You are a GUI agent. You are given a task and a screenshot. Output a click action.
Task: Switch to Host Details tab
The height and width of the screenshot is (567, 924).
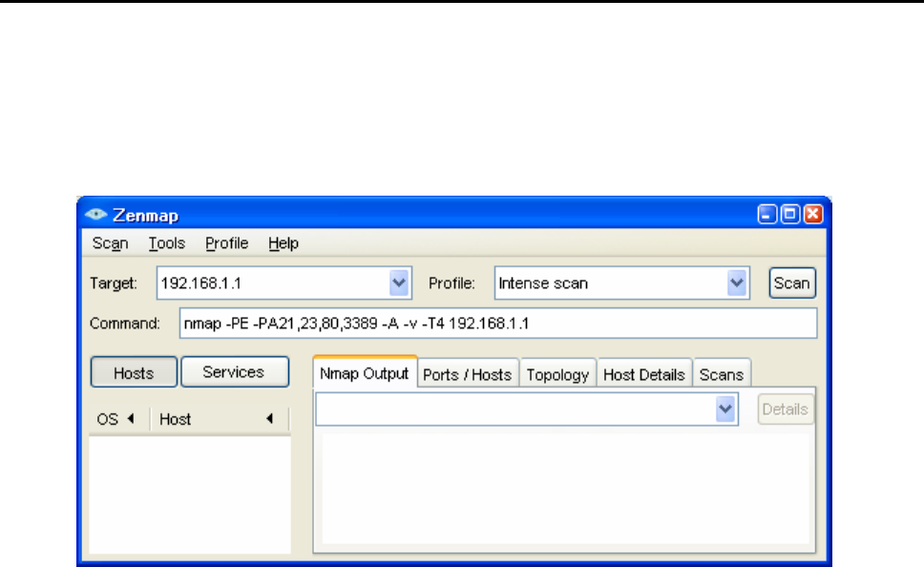pyautogui.click(x=644, y=375)
